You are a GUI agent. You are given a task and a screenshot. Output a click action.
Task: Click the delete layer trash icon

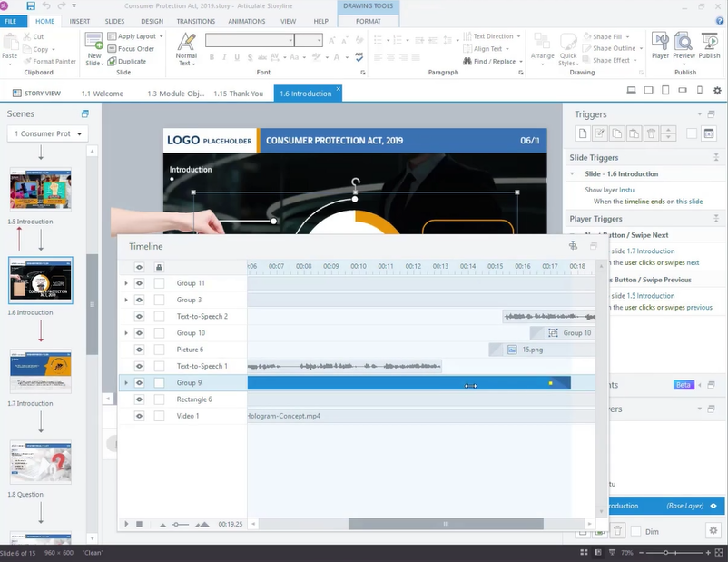(x=617, y=530)
